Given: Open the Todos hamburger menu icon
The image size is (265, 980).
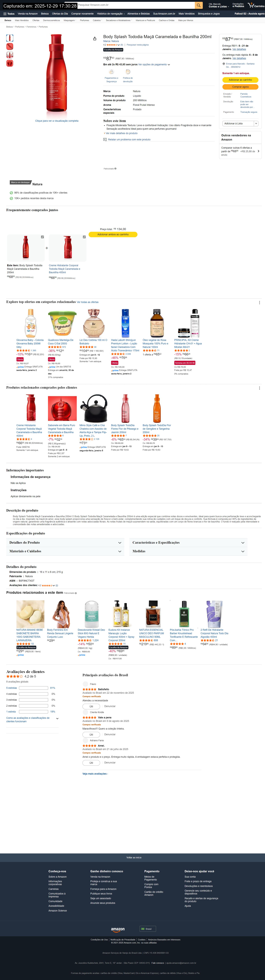Looking at the screenshot, I should point(5,14).
